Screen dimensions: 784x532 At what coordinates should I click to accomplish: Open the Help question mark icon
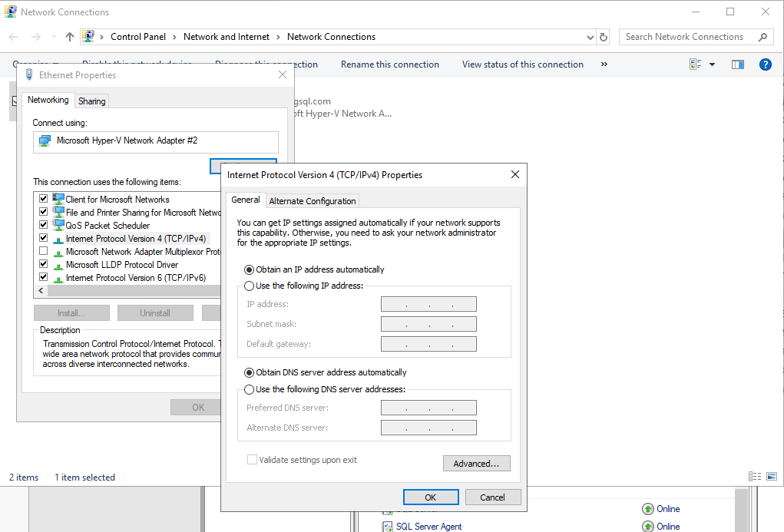click(x=765, y=64)
